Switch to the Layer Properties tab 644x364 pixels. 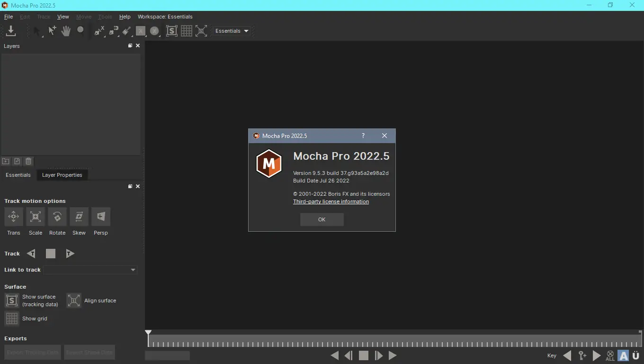coord(62,175)
